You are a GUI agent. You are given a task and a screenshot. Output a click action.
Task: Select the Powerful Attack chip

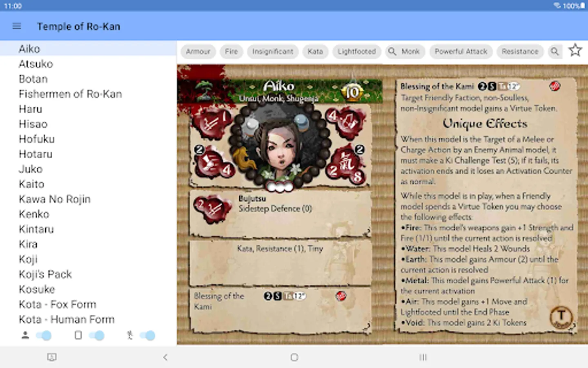pos(461,52)
